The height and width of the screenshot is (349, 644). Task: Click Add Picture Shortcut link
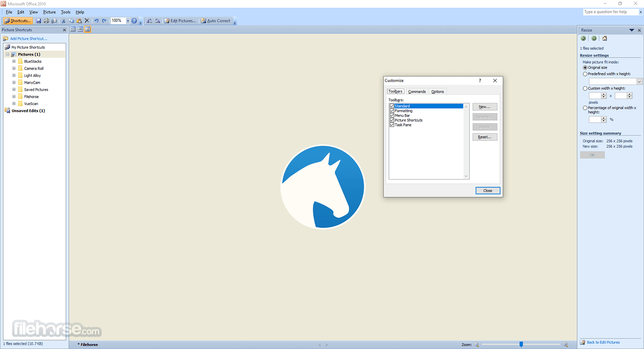point(29,39)
